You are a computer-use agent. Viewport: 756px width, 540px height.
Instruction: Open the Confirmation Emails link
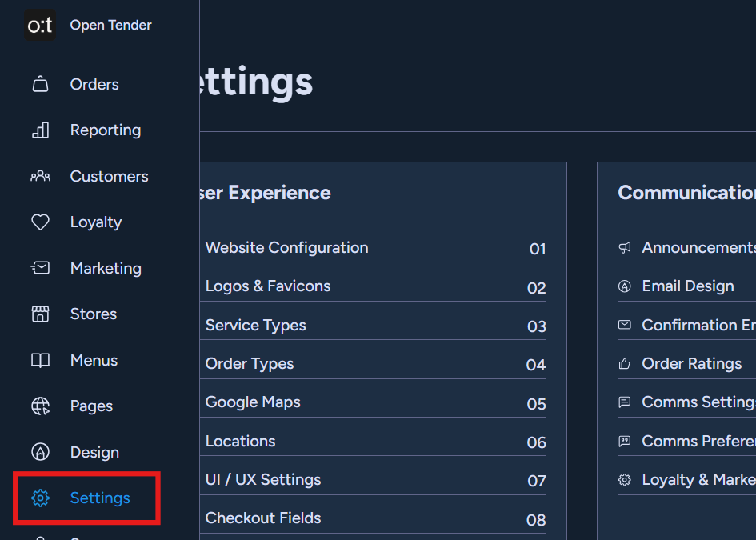[x=698, y=326]
